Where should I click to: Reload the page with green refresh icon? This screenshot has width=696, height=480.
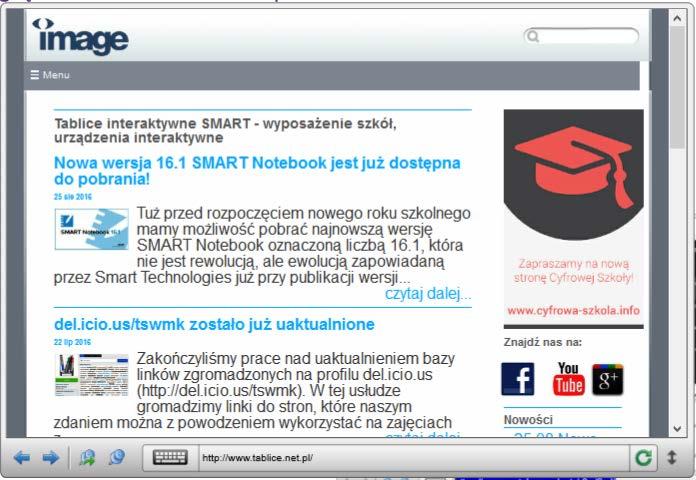coord(643,457)
